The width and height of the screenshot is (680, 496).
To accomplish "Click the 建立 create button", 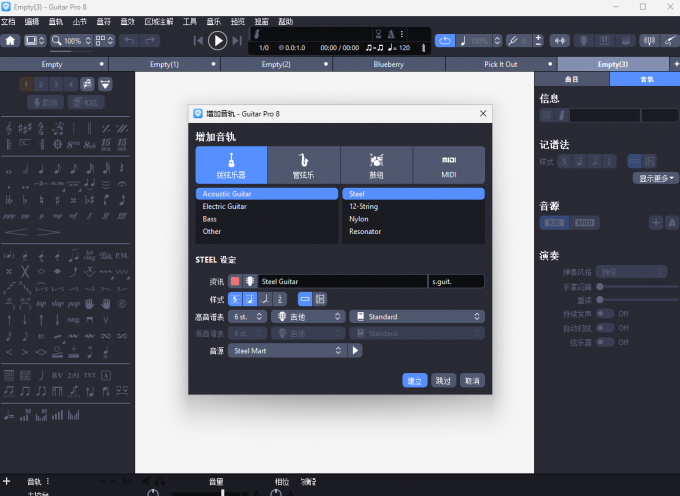I will 414,381.
